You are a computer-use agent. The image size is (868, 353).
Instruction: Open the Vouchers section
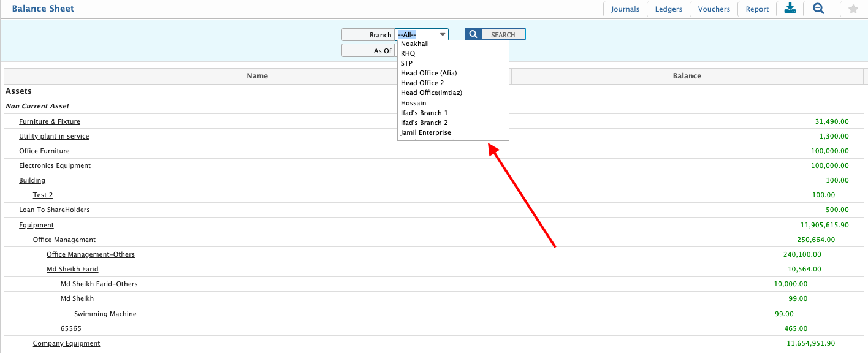[x=714, y=9]
